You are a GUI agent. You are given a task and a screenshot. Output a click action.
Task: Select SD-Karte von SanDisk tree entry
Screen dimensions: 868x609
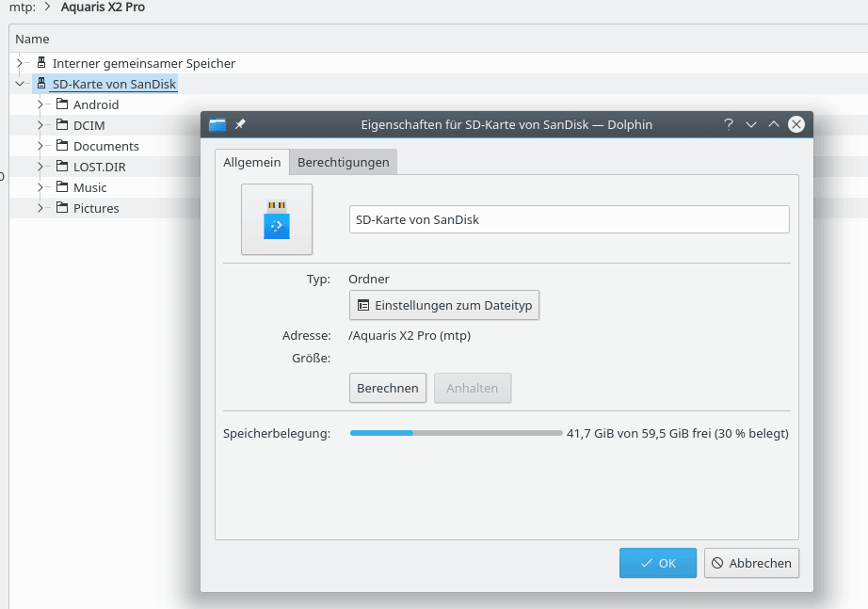(114, 84)
